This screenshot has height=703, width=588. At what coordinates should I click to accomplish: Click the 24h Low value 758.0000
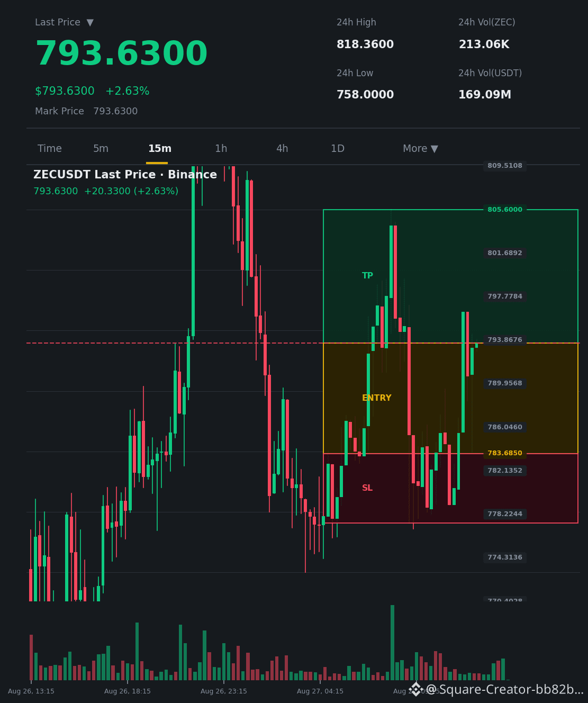365,95
